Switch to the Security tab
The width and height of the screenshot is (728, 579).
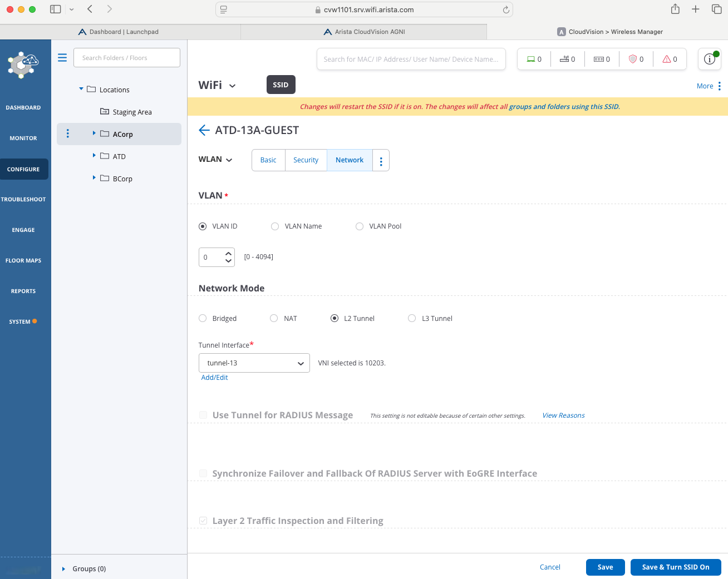pos(306,160)
